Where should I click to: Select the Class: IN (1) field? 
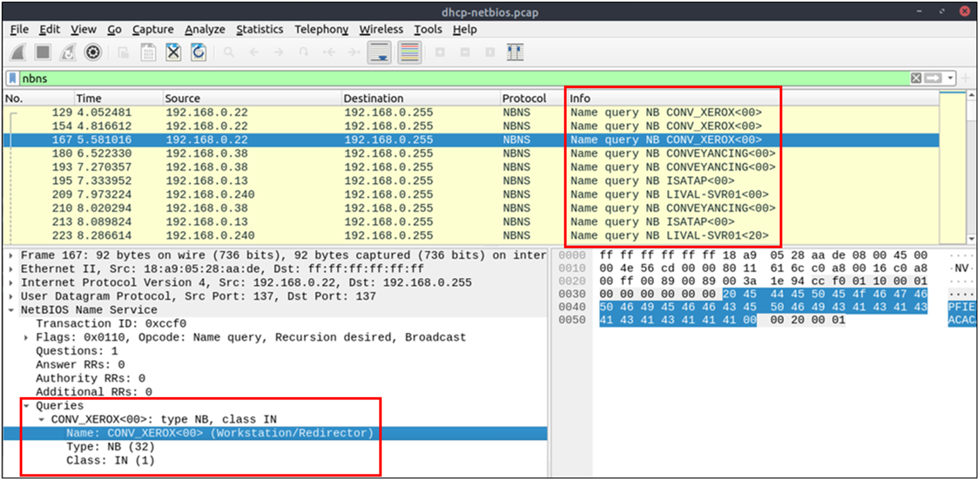pyautogui.click(x=110, y=460)
